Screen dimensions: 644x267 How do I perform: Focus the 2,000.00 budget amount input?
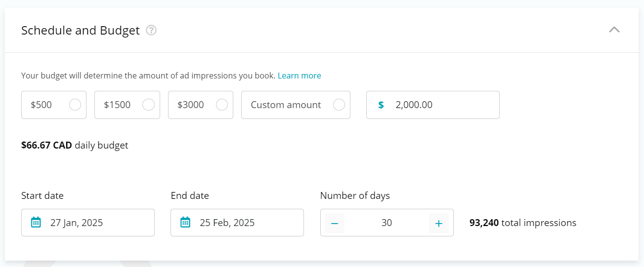[x=433, y=105]
